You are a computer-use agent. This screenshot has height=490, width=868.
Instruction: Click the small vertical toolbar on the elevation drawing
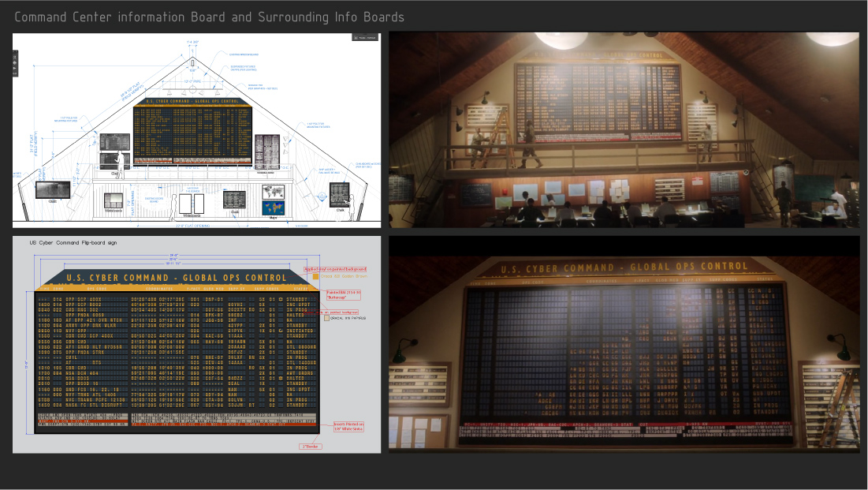(15, 64)
